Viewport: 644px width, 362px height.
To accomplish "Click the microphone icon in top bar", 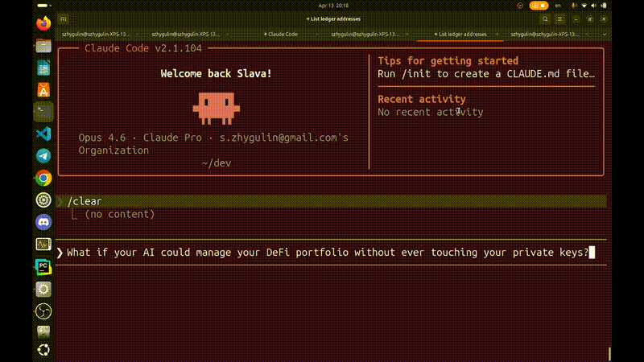I will (x=574, y=6).
